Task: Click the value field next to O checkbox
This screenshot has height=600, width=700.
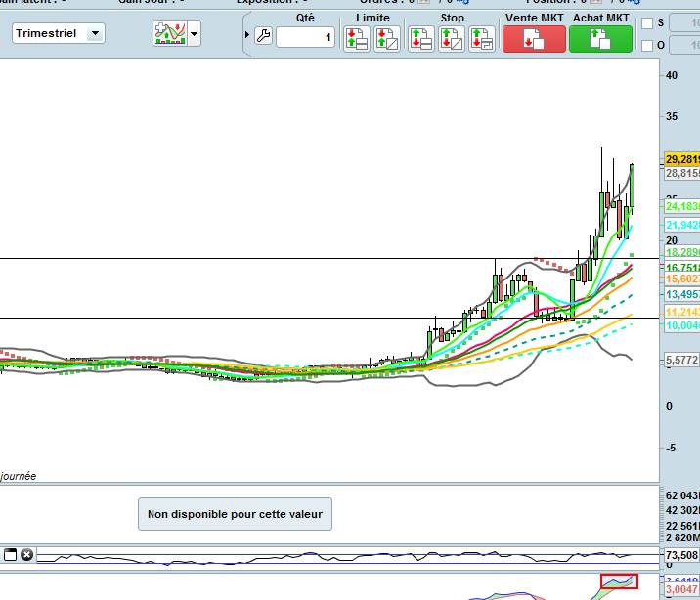Action: click(x=684, y=45)
